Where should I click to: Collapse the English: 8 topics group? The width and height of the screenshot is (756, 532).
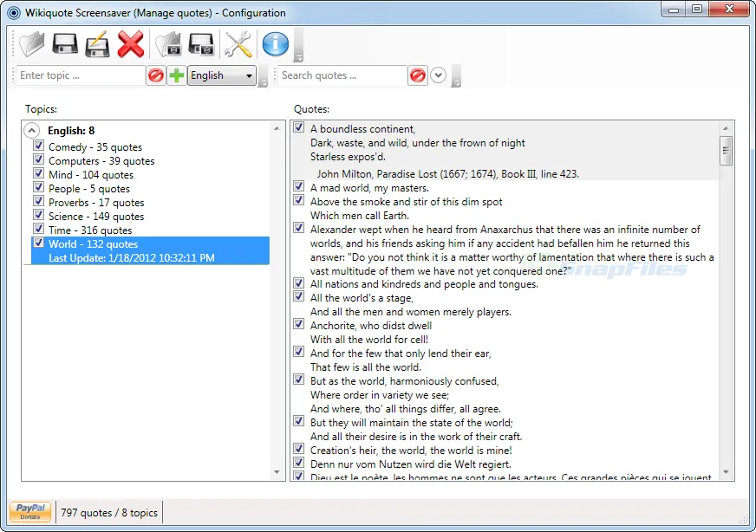31,131
